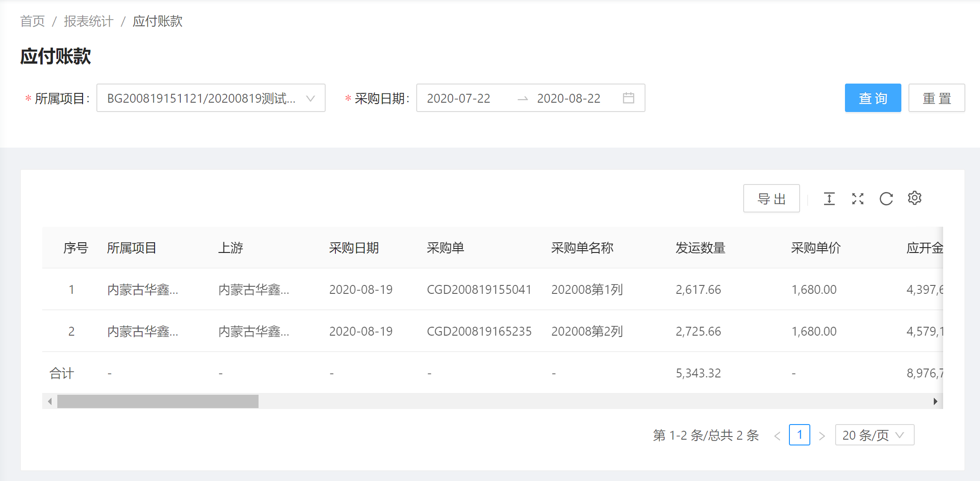Click the 重置 reset button
Viewport: 980px width, 481px height.
[936, 98]
